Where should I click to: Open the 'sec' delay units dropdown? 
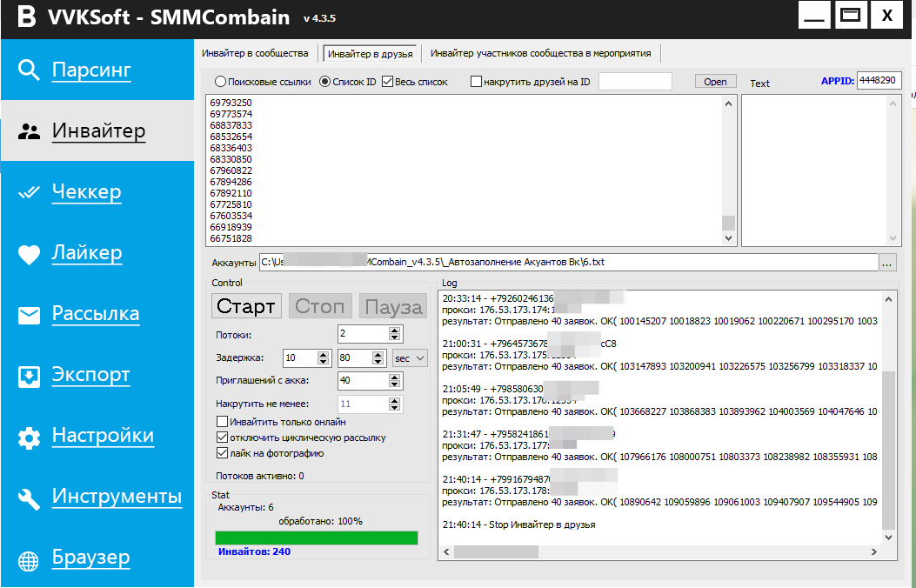pyautogui.click(x=410, y=357)
